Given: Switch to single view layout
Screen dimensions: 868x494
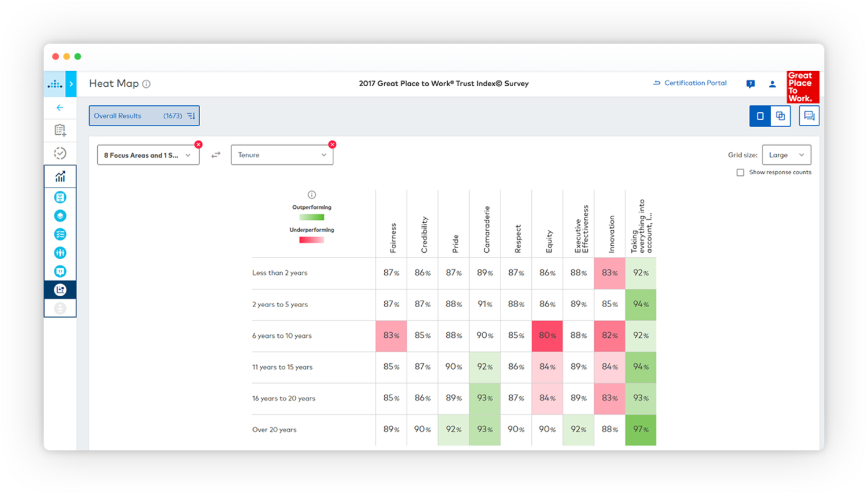Looking at the screenshot, I should pyautogui.click(x=760, y=116).
